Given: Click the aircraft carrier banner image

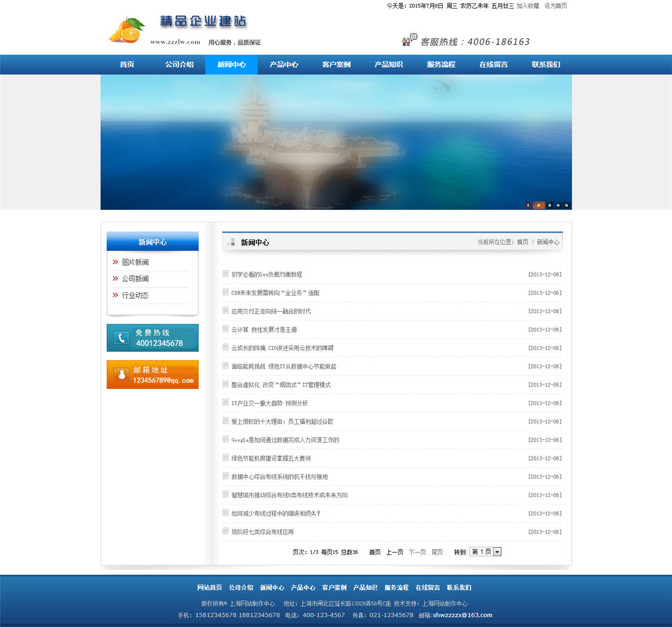Looking at the screenshot, I should [336, 142].
